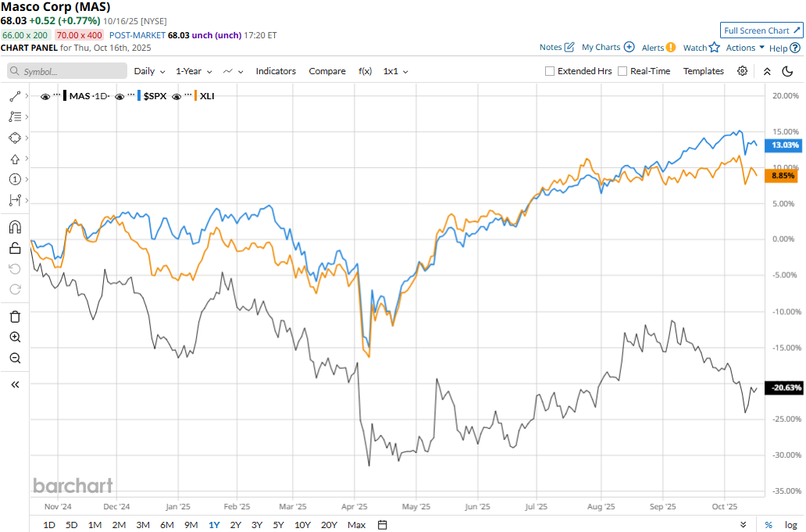The height and width of the screenshot is (532, 806).
Task: Open the Notes editor
Action: [x=557, y=48]
